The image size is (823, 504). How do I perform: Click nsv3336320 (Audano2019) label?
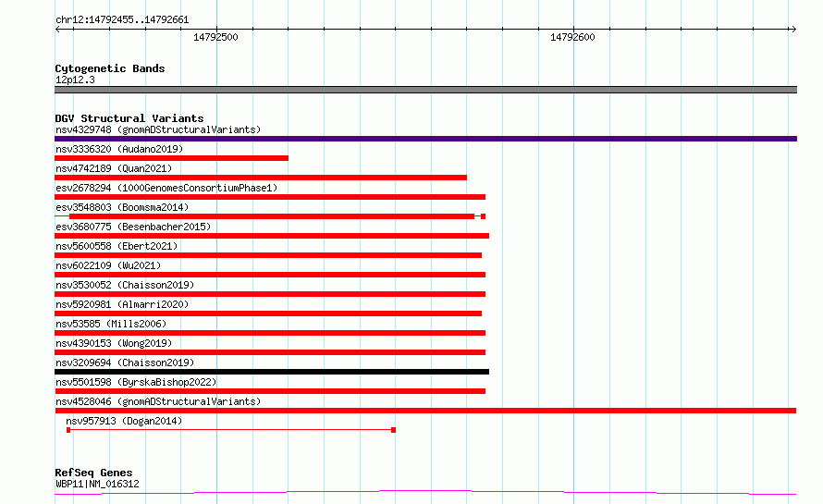click(119, 149)
